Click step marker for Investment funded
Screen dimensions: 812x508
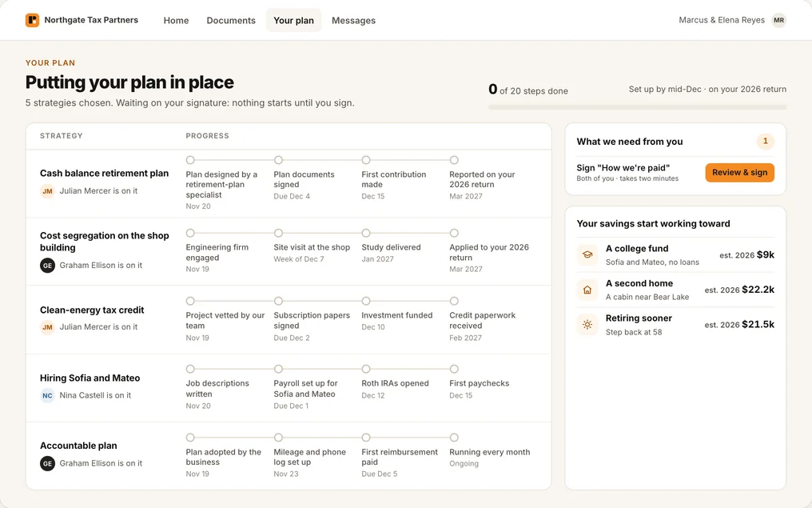366,301
